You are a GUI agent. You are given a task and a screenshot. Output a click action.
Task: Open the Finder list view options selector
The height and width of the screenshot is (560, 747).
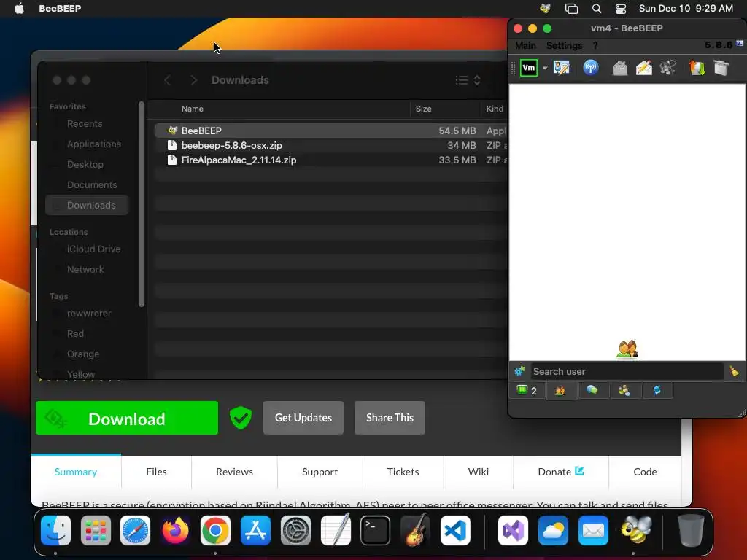468,80
